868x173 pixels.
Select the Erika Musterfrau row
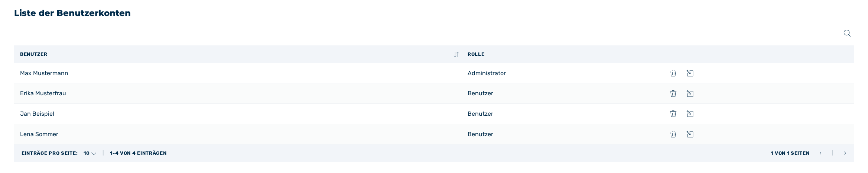tap(434, 93)
